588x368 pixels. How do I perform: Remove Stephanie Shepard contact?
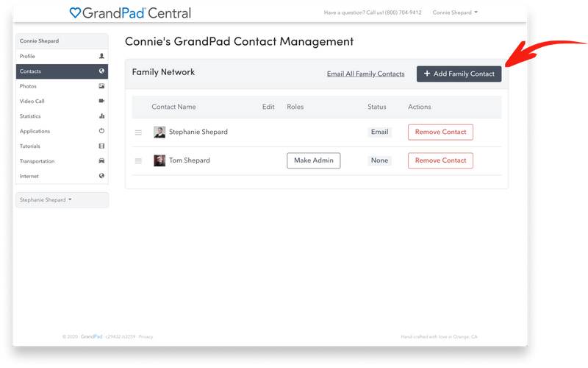coord(440,132)
